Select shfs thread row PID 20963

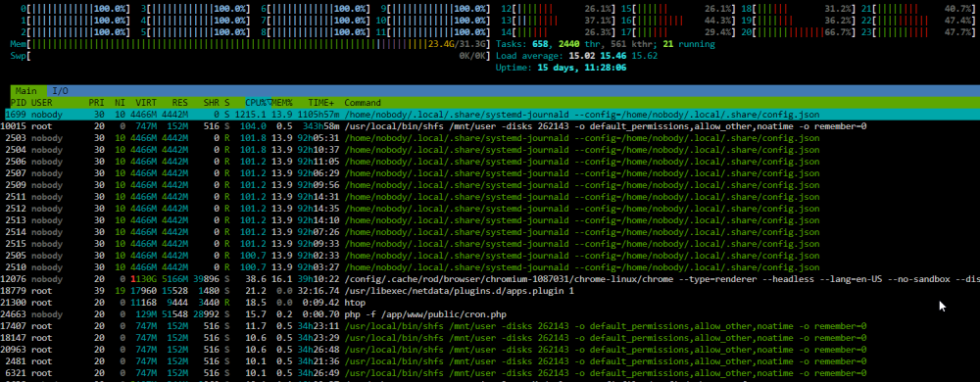tap(490, 349)
